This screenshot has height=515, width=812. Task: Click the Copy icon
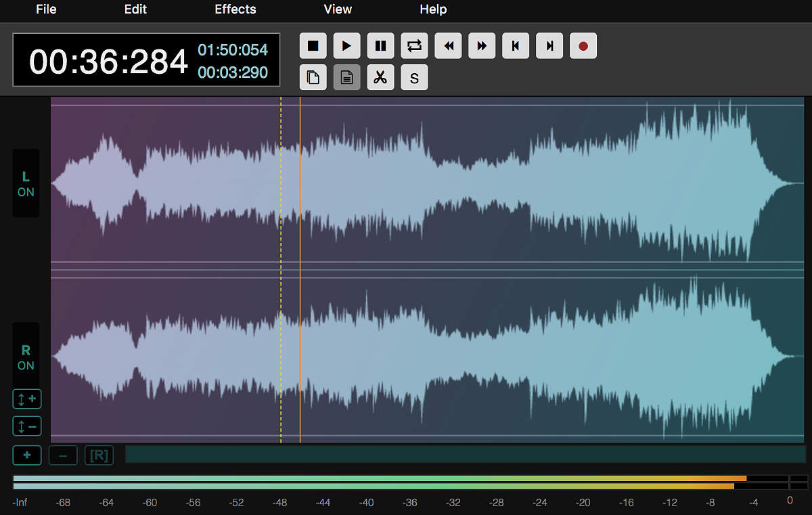[x=313, y=76]
